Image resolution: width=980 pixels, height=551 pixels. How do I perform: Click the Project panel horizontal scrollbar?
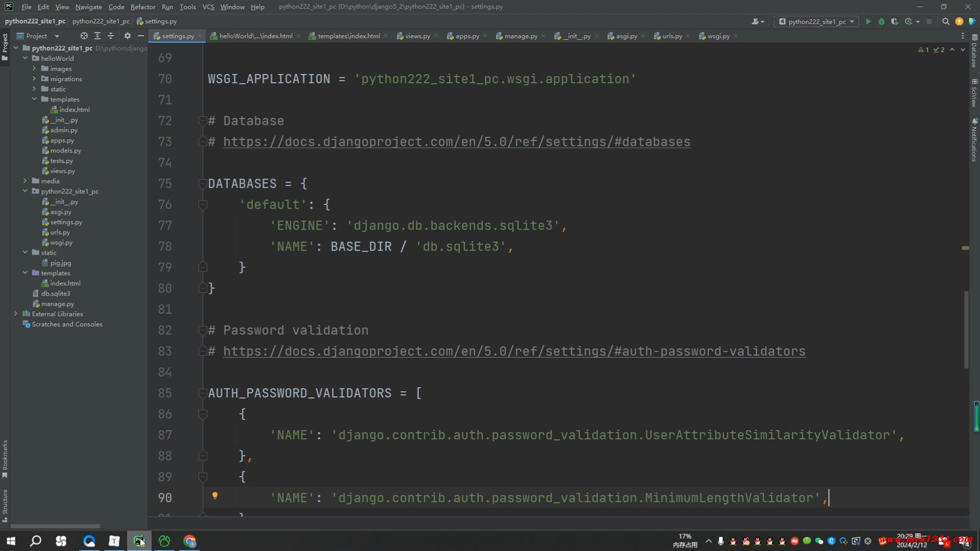(x=55, y=526)
